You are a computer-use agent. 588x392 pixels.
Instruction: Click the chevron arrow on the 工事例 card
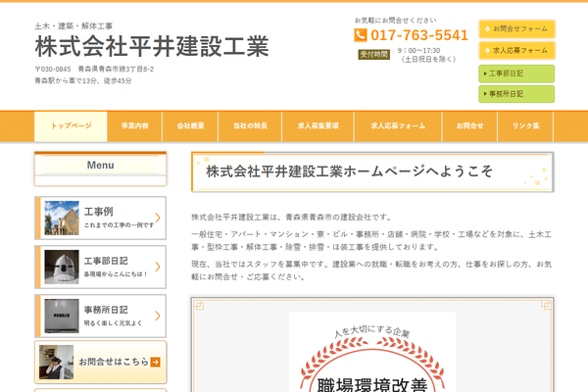tap(158, 218)
